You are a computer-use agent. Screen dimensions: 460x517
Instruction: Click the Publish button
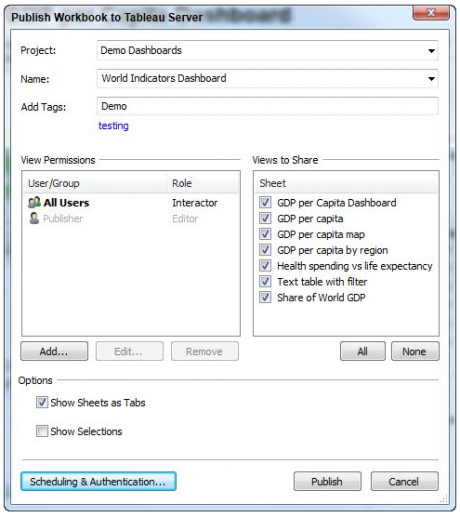click(x=327, y=481)
